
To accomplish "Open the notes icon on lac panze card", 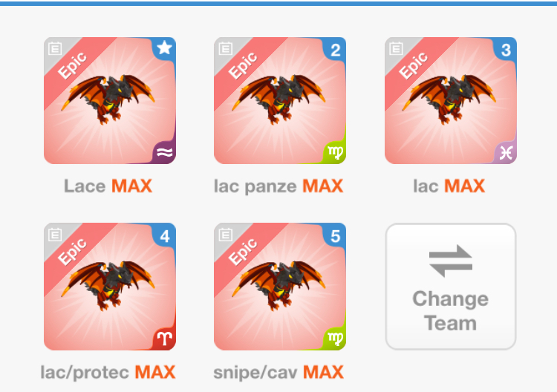I will pos(226,49).
